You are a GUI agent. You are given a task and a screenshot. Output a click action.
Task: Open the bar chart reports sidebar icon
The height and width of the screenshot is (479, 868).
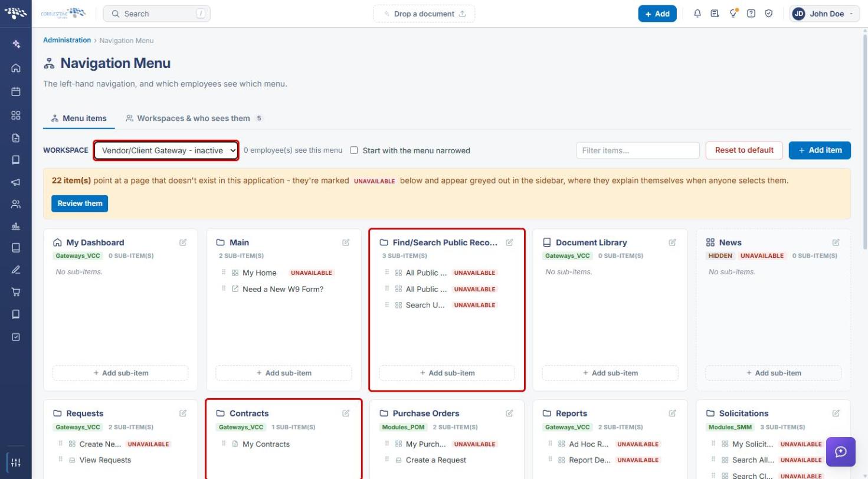point(16,226)
